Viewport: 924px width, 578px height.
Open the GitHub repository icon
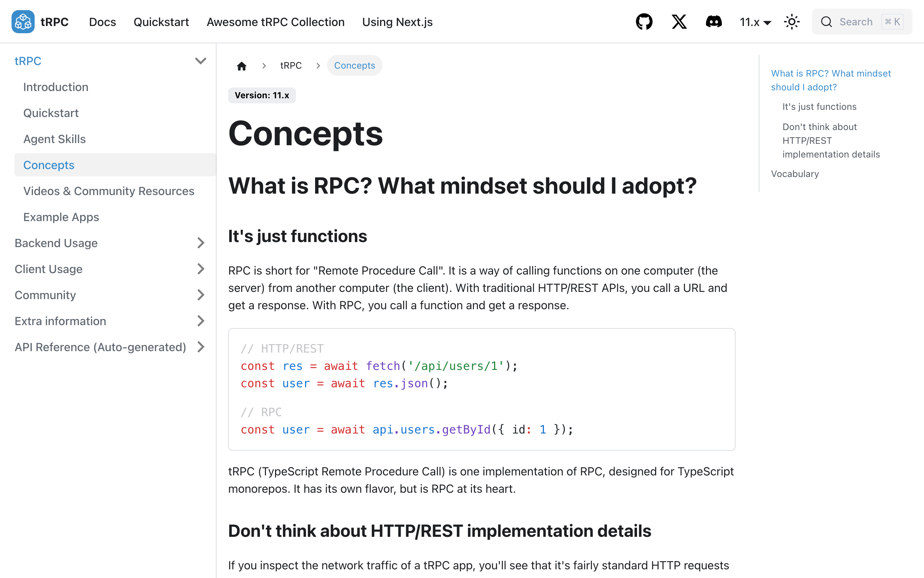pos(644,22)
